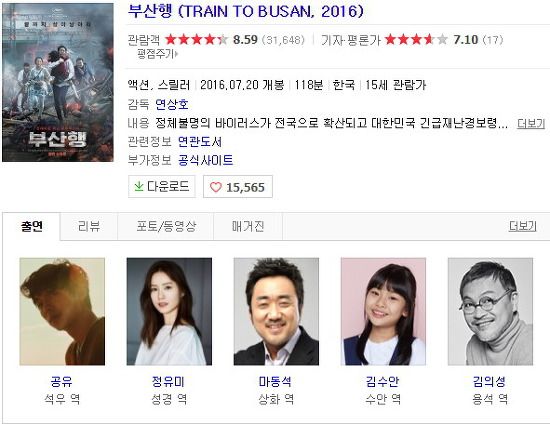Open 마동석 actor photo
Screen dimensions: 550x425
point(276,311)
